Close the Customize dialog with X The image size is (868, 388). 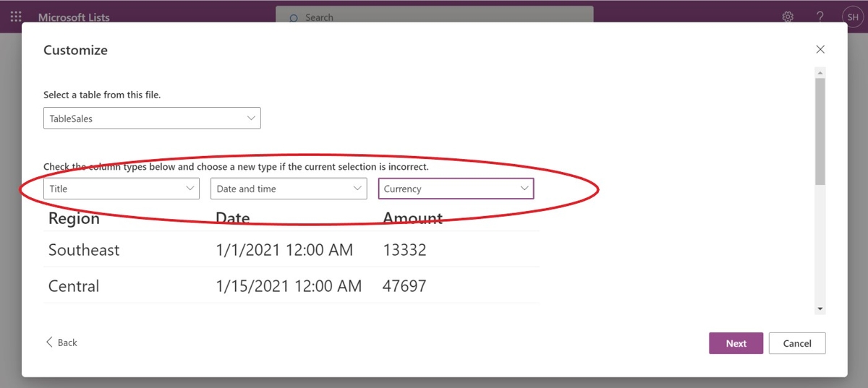point(820,50)
